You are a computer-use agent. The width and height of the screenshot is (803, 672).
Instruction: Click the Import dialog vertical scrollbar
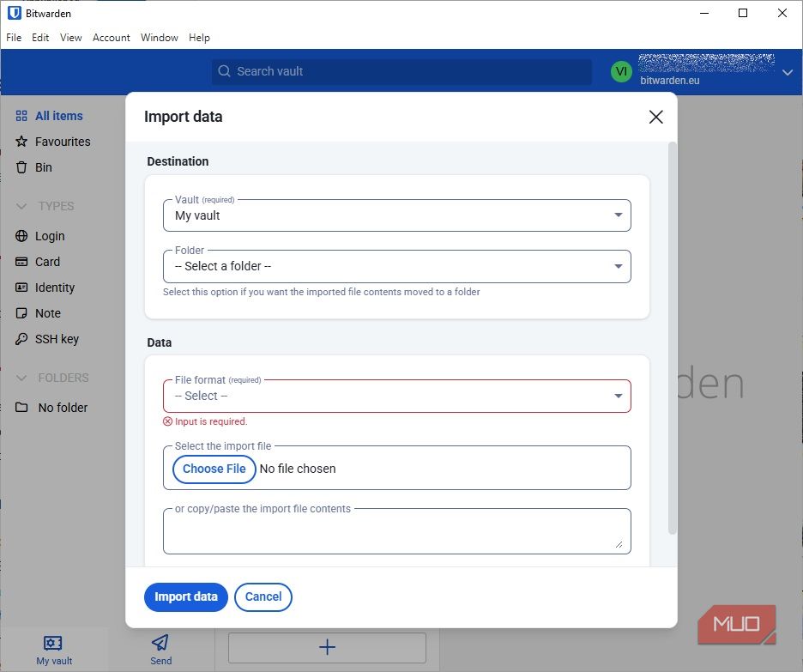pos(673,338)
